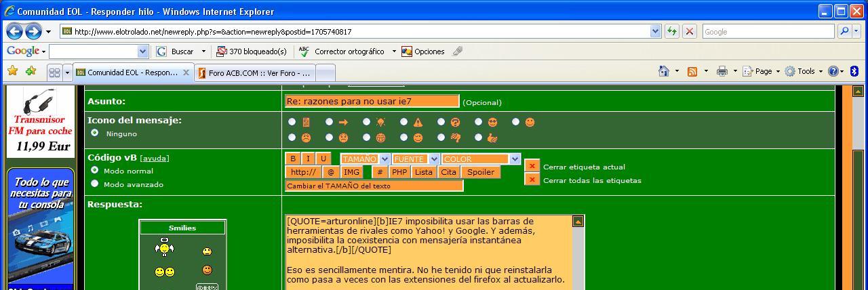Insert the angel smiley from Smilies box
The width and height of the screenshot is (868, 290).
click(x=163, y=248)
